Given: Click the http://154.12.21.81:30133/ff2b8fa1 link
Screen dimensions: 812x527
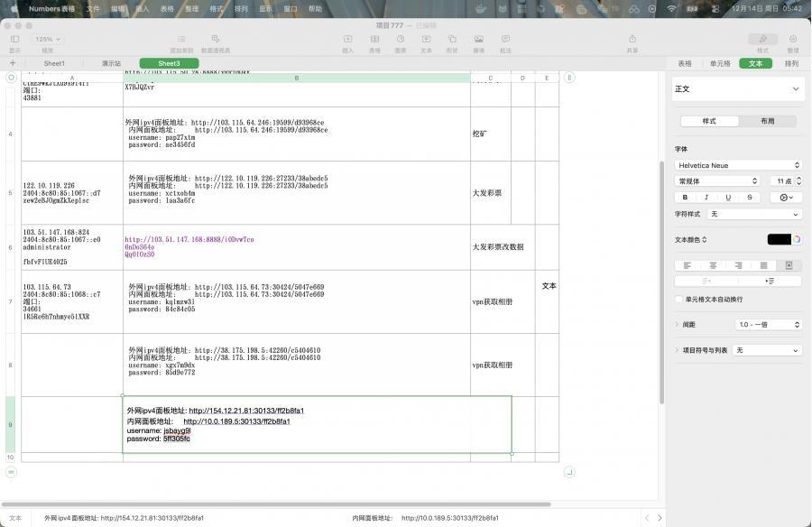Looking at the screenshot, I should (x=246, y=411).
